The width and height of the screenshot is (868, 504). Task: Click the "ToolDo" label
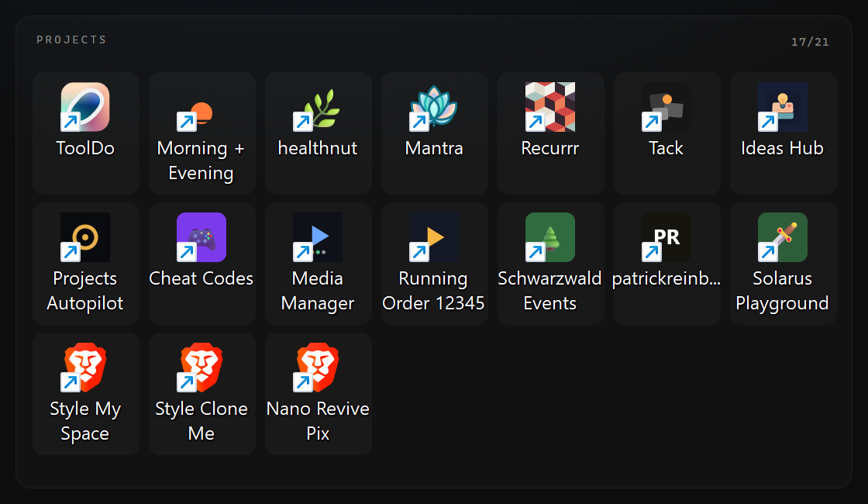pyautogui.click(x=85, y=148)
